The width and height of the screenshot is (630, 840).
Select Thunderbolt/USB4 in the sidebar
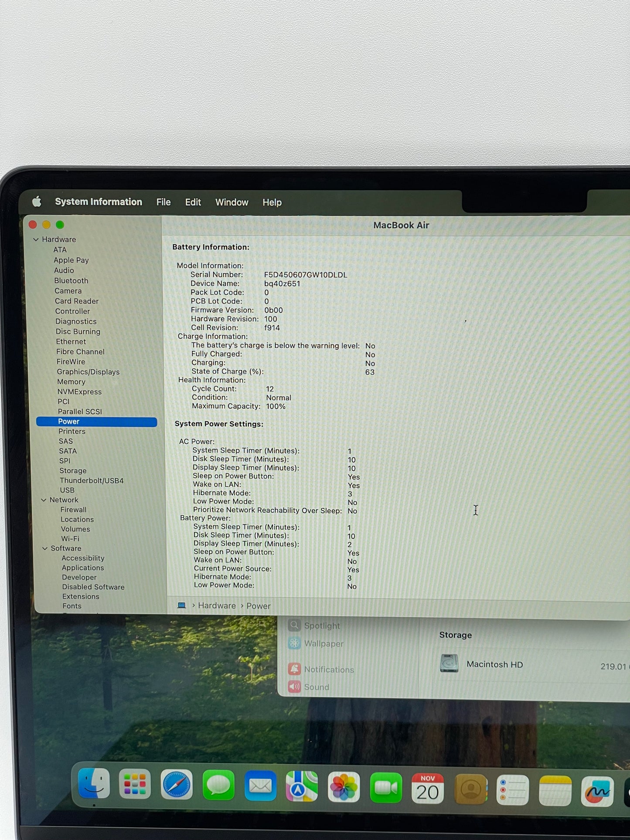(x=92, y=481)
